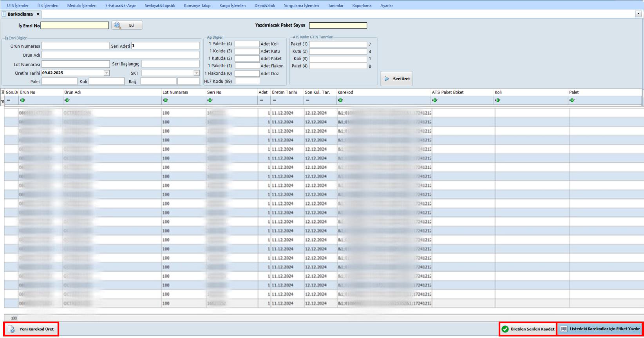Click the grid column chooser icon
644x338 pixels.
(3, 92)
